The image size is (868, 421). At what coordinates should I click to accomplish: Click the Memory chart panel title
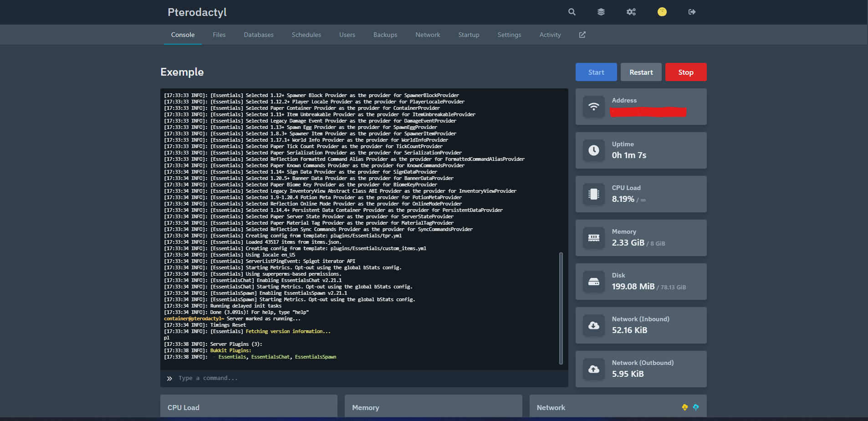366,408
